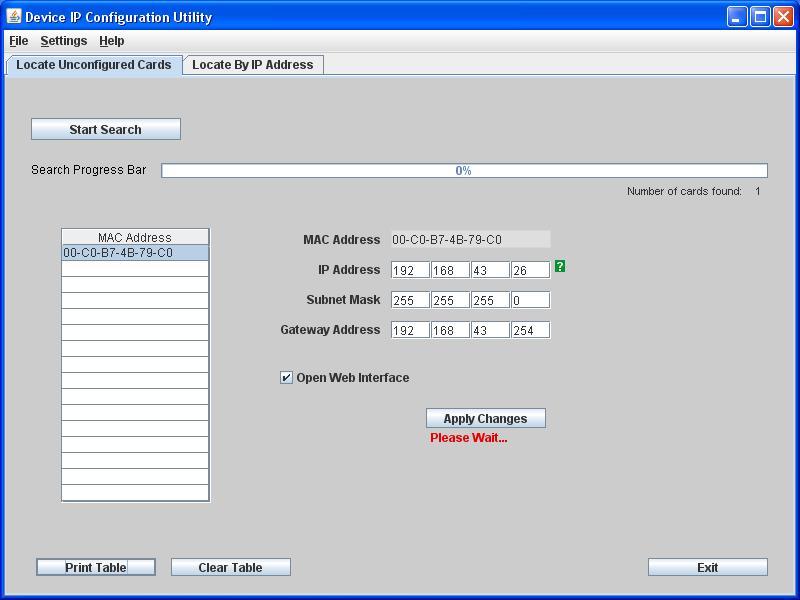
Task: Click Apply Changes to save settings
Action: [485, 417]
